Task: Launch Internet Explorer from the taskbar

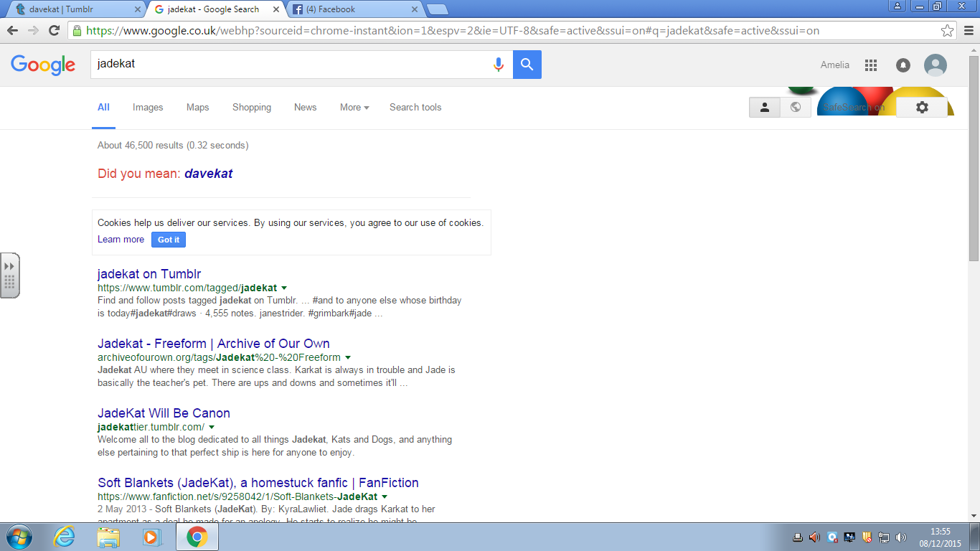Action: coord(65,537)
